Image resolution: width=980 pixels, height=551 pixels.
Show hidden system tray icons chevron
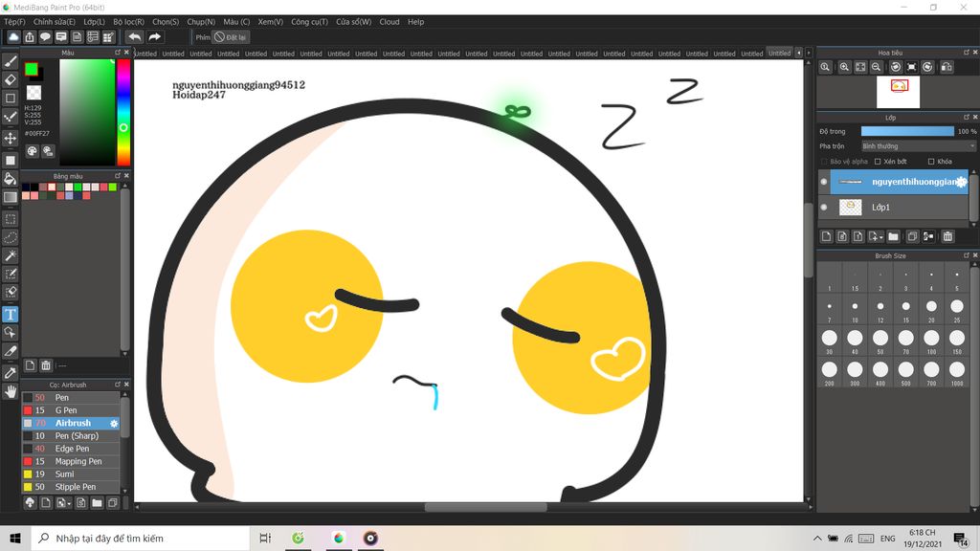click(x=817, y=538)
